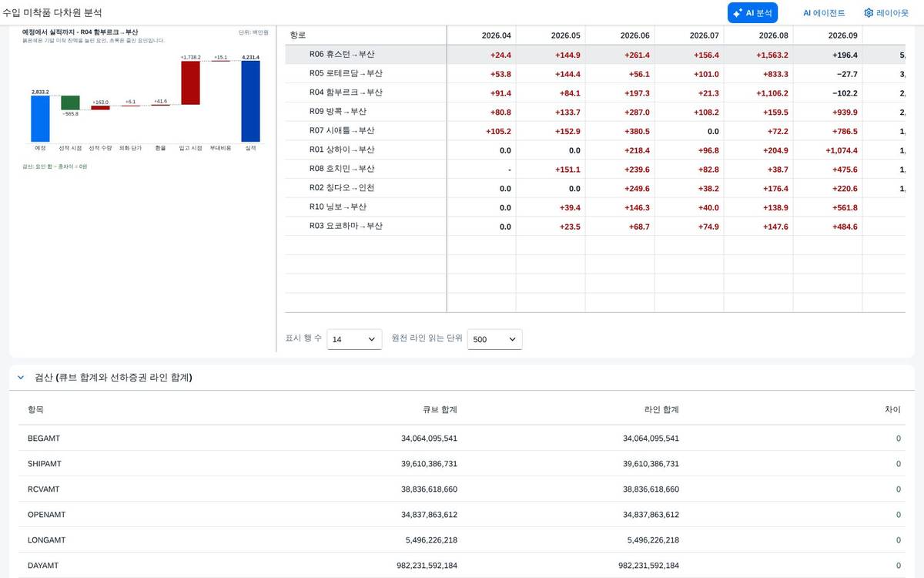
Task: Click the 39,610,386,731 value under 큐브 합계
Action: coord(430,464)
